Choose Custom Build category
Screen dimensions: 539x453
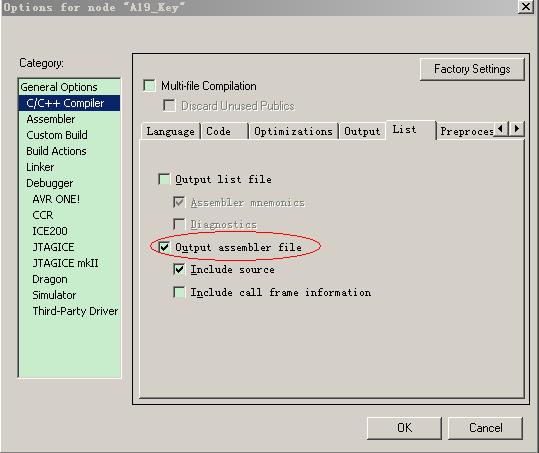(69, 135)
